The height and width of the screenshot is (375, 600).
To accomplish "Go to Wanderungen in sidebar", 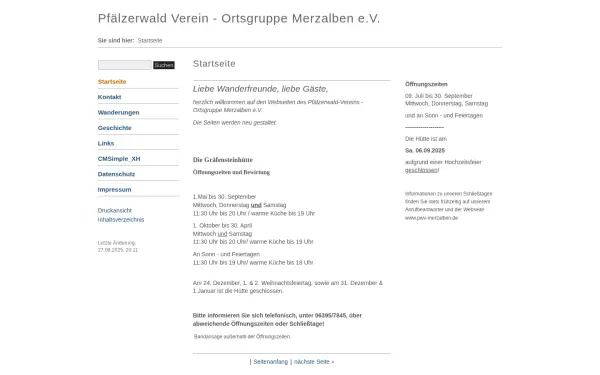I will (118, 112).
